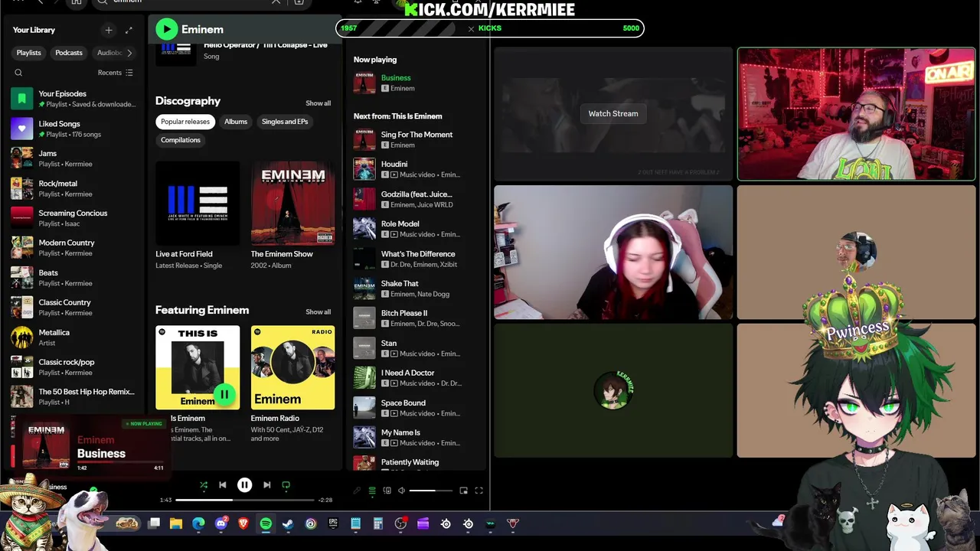Open Spotify from the taskbar
This screenshot has width=980, height=551.
click(x=266, y=523)
